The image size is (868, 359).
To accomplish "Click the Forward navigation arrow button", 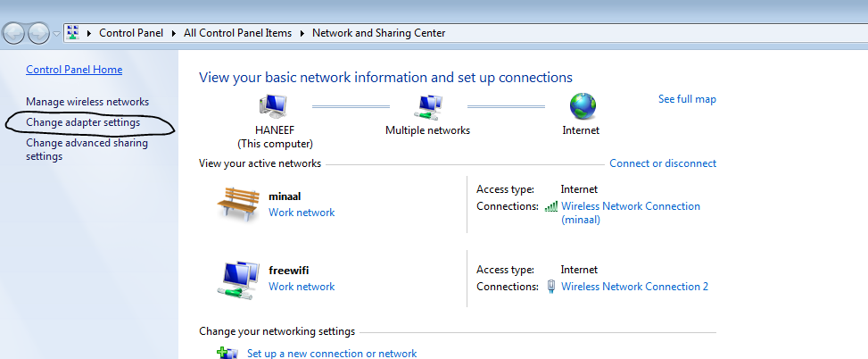I will [39, 34].
